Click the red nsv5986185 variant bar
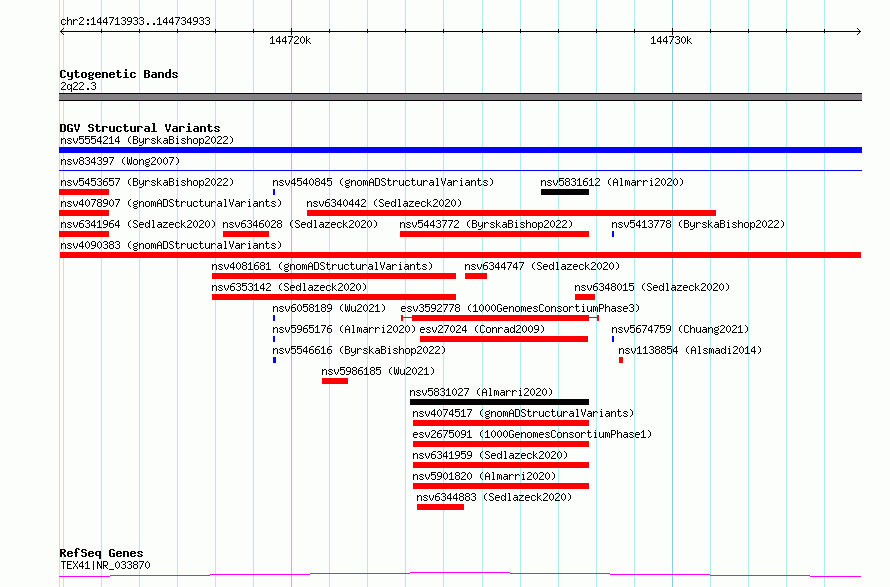This screenshot has height=587, width=890. pyautogui.click(x=335, y=381)
